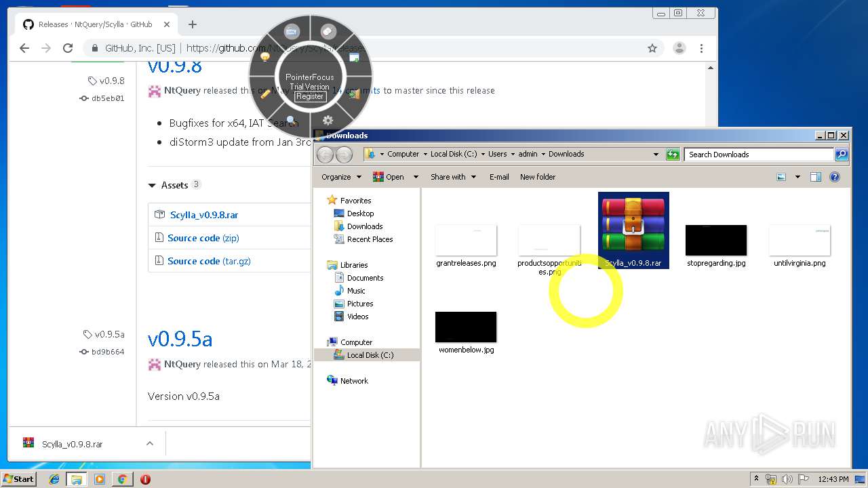Open downloaded Scylla_v0.9.8.rar from Chrome shelf

point(72,445)
